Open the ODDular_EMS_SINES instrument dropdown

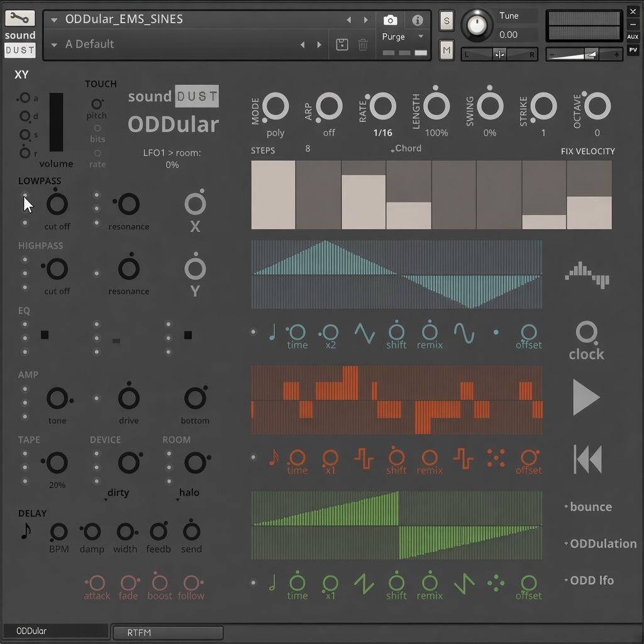tap(54, 19)
